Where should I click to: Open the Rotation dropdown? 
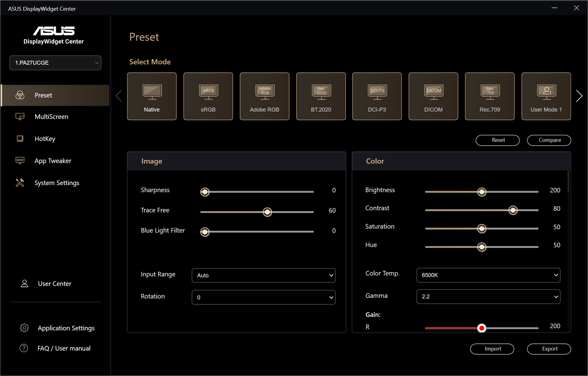point(264,297)
